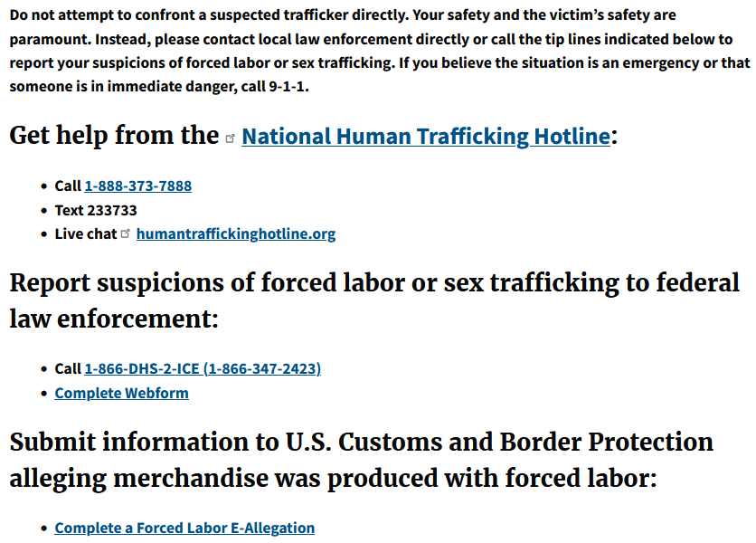The image size is (756, 543).
Task: Click the 1-866-DHS-2-ICE phone number link
Action: (203, 368)
